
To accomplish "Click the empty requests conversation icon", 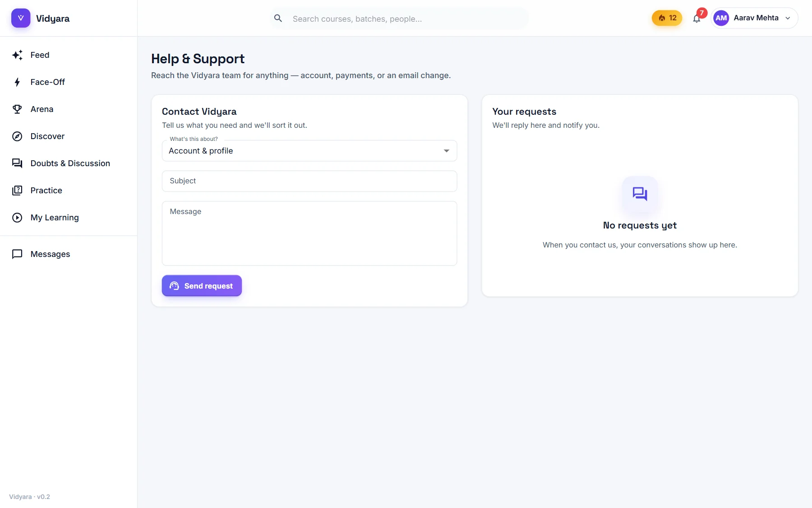I will point(640,194).
